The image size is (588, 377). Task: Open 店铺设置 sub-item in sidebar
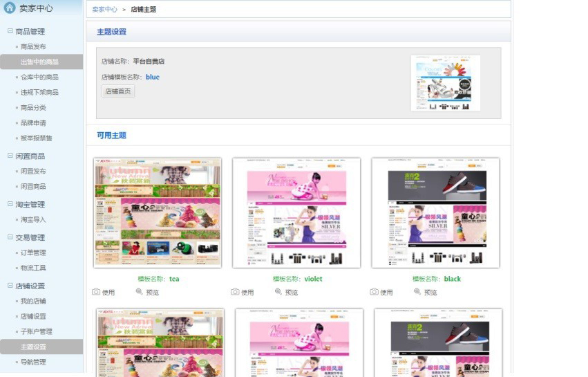tap(33, 316)
